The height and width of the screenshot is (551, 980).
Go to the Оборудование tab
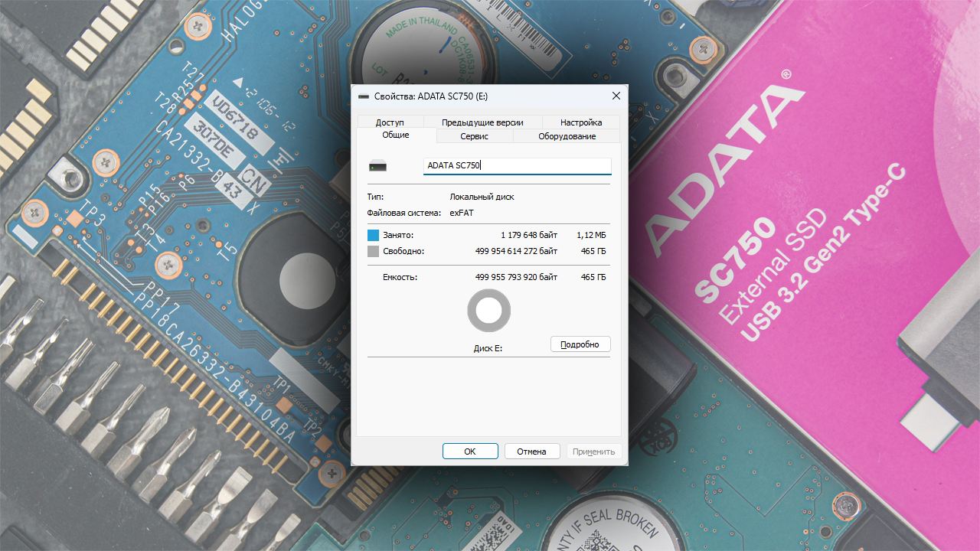(x=567, y=136)
